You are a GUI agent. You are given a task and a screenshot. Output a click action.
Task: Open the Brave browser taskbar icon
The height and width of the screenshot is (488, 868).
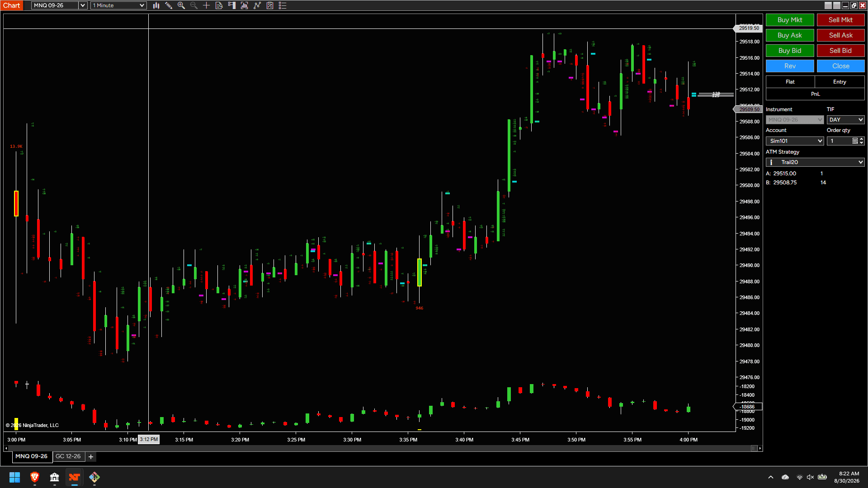pos(35,477)
